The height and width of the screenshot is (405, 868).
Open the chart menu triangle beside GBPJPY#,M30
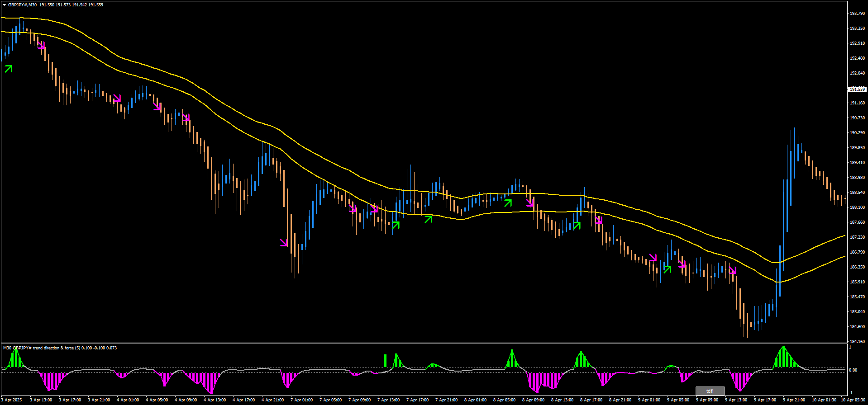point(4,5)
